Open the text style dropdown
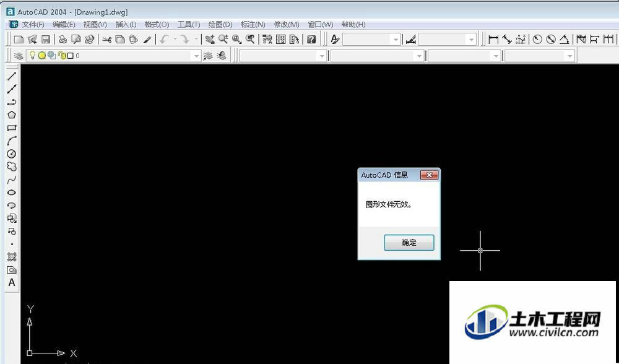This screenshot has height=364, width=619. 396,40
